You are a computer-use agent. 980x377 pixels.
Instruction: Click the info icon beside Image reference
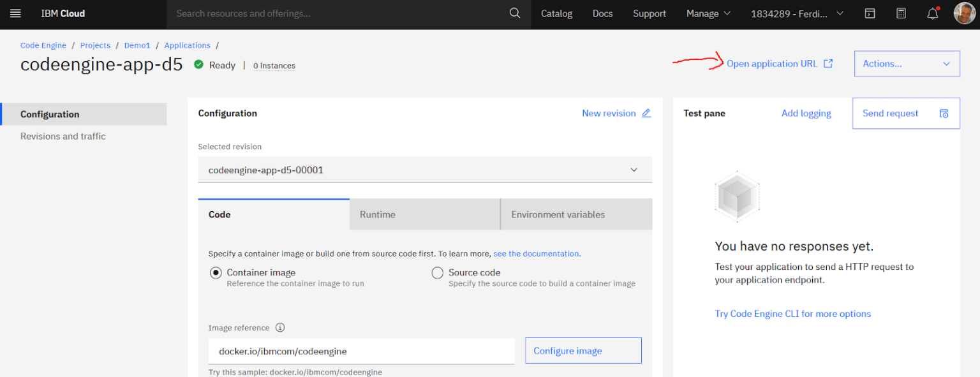(x=280, y=327)
